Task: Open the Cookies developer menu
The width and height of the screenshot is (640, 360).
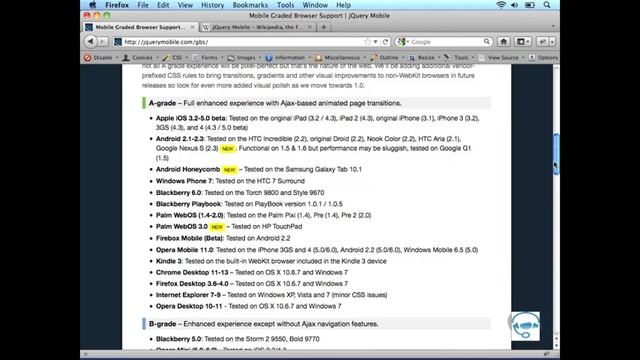Action: 138,58
